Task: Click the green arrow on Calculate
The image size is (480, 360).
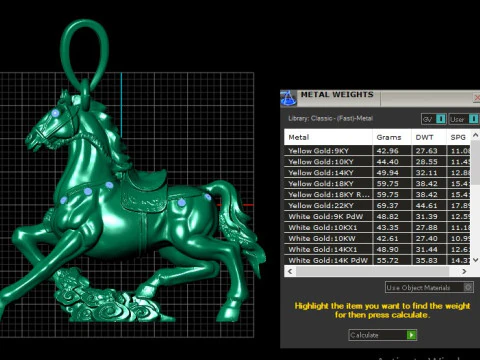Action: (x=411, y=335)
